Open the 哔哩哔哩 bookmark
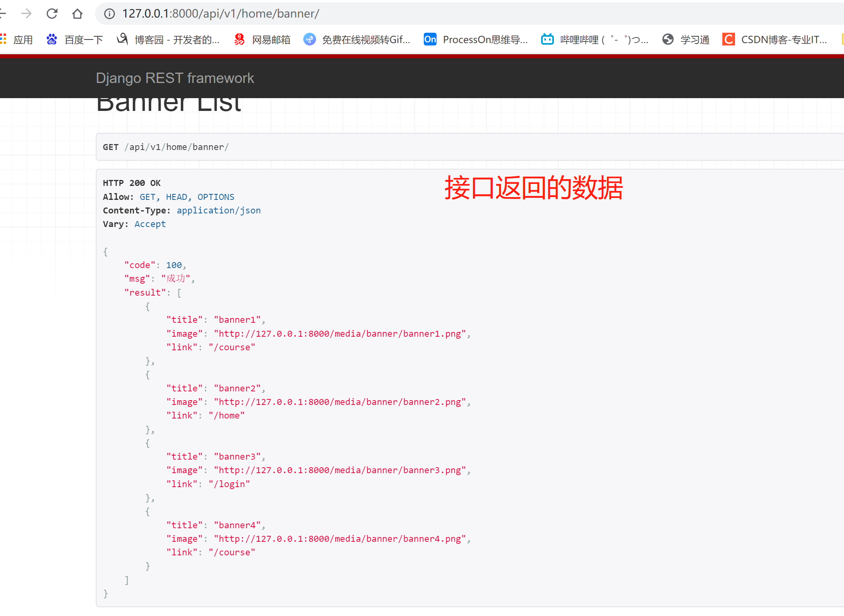This screenshot has height=616, width=844. point(595,39)
